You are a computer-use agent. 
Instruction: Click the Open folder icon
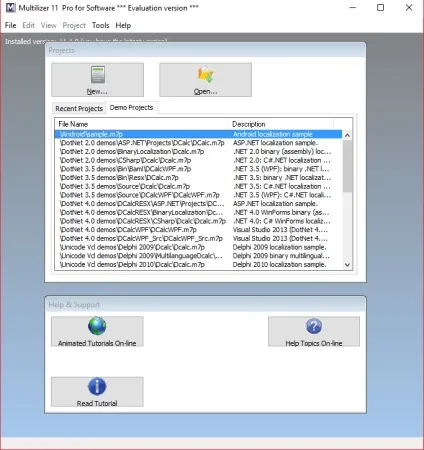pos(205,74)
